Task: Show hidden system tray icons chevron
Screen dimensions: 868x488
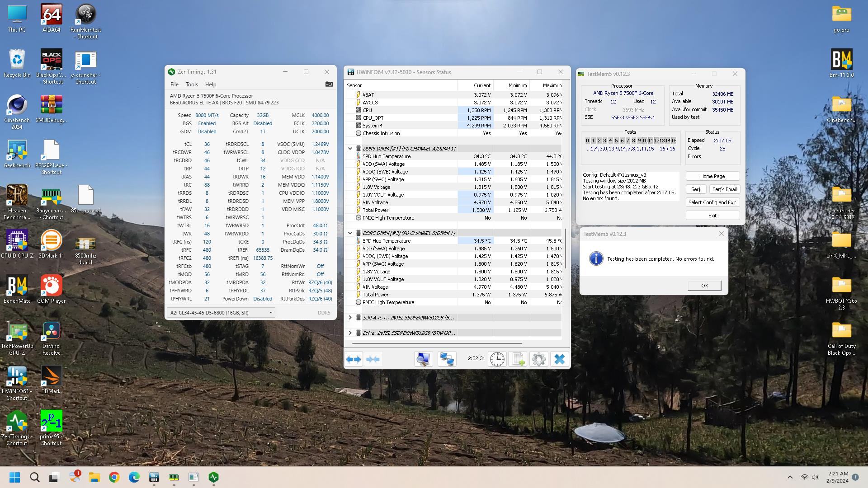Action: 790,477
